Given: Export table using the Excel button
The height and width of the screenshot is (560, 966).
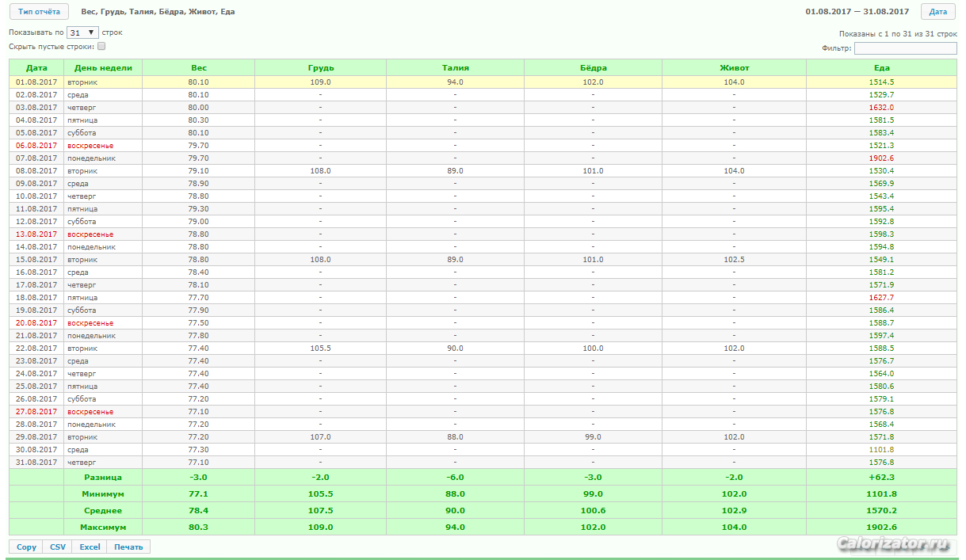Looking at the screenshot, I should tap(90, 547).
